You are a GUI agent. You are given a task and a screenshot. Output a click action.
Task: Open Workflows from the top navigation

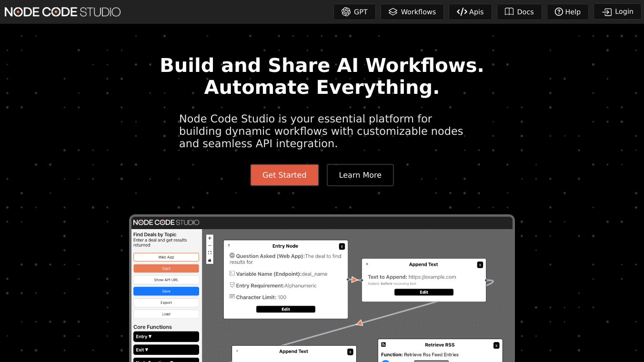(x=412, y=12)
